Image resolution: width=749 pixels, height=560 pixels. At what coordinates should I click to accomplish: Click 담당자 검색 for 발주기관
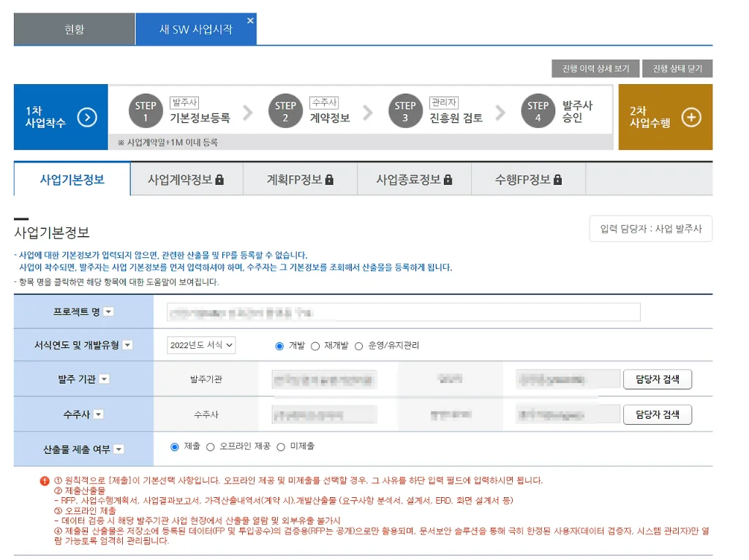(x=657, y=379)
